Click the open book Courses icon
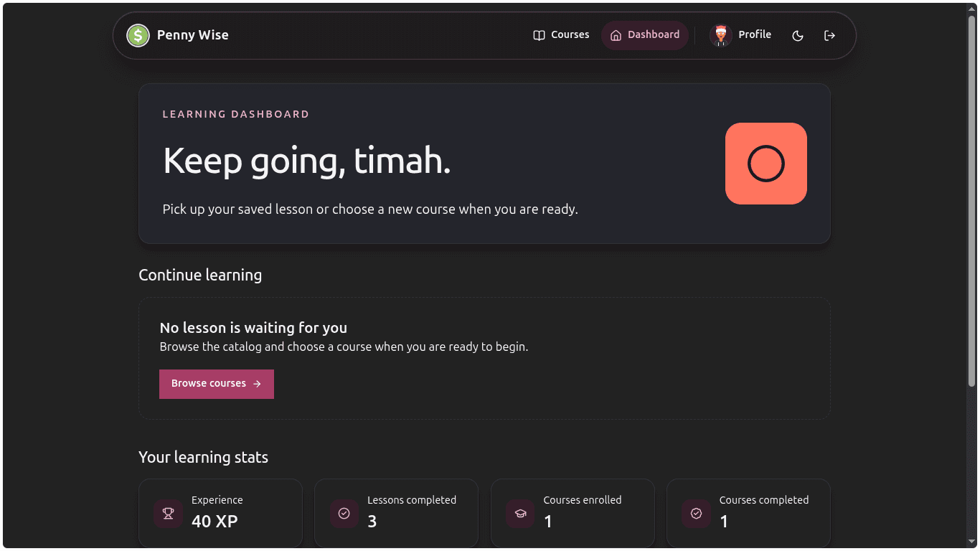This screenshot has height=551, width=980. [x=540, y=35]
